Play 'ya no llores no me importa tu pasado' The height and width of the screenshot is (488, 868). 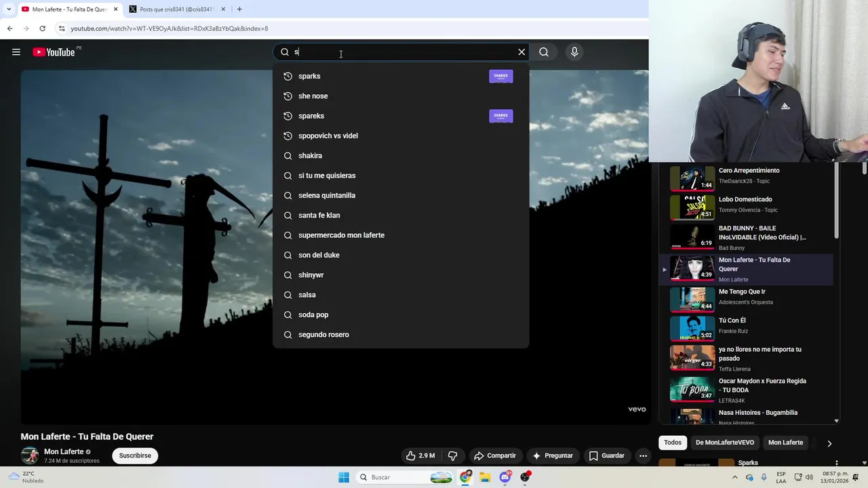point(745,359)
